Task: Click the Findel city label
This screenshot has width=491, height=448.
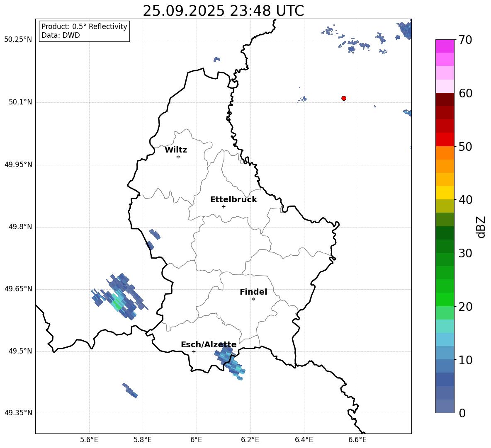Action: click(253, 292)
